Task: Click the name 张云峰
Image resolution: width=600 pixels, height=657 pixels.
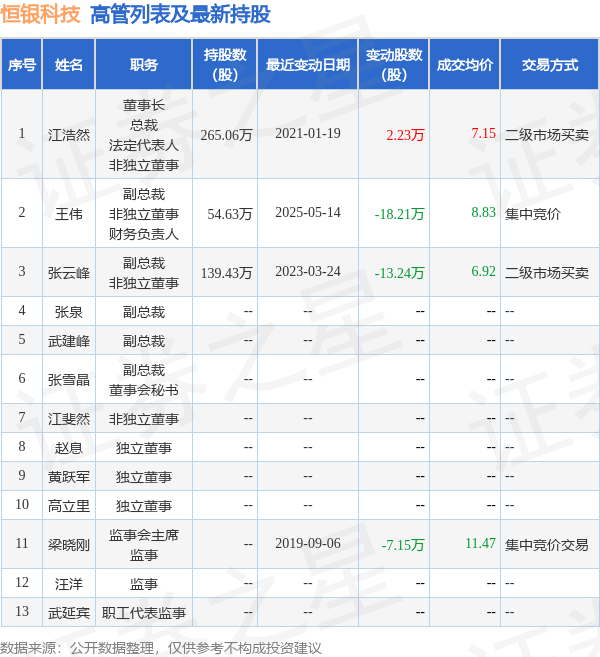Action: click(69, 273)
